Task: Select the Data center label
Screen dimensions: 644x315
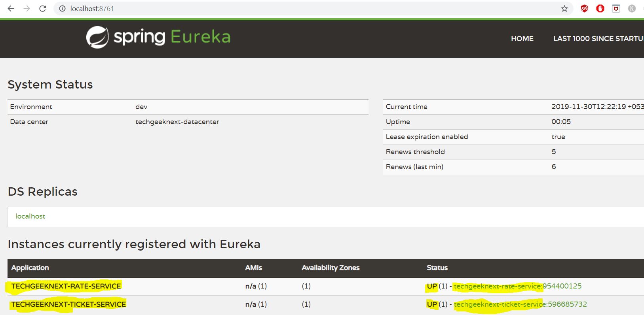Action: (x=29, y=122)
